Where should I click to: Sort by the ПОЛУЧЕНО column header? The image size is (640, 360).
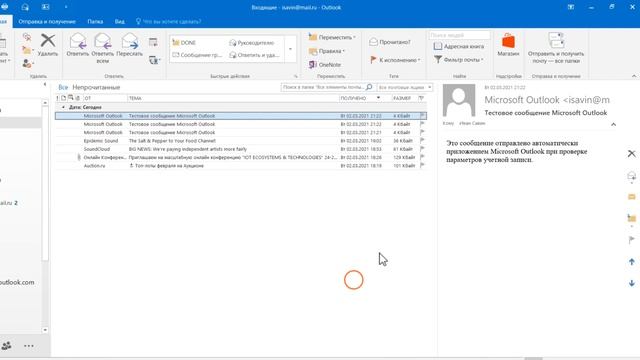pyautogui.click(x=364, y=98)
